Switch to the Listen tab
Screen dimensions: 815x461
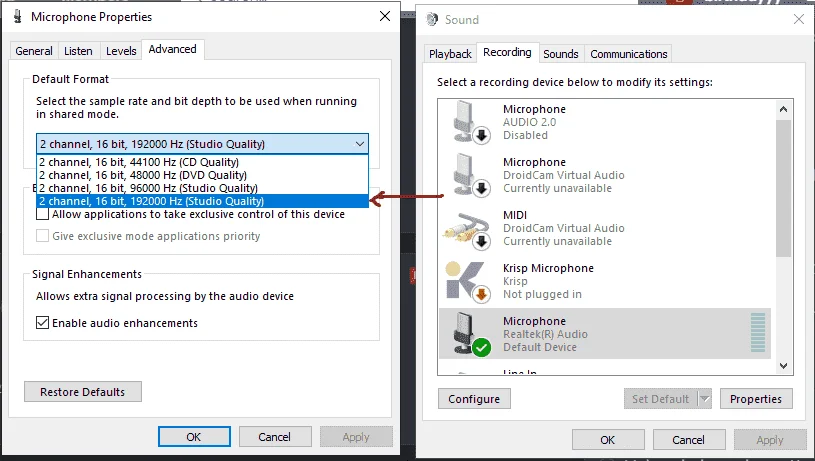[x=78, y=51]
